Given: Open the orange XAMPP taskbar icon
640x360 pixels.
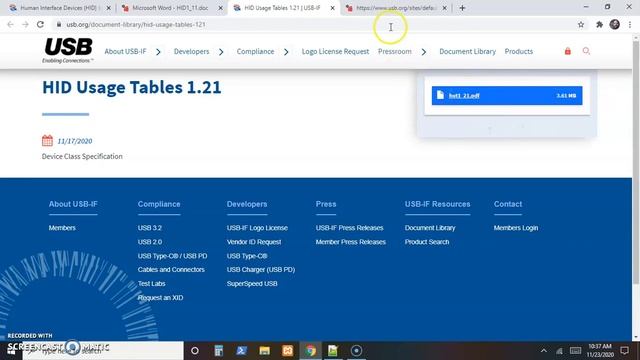Looking at the screenshot, I should pyautogui.click(x=288, y=351).
